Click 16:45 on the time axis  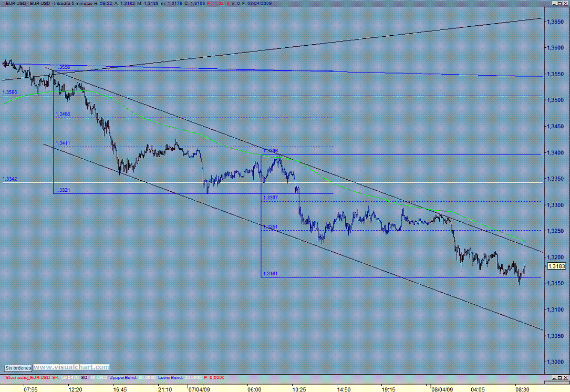120,389
